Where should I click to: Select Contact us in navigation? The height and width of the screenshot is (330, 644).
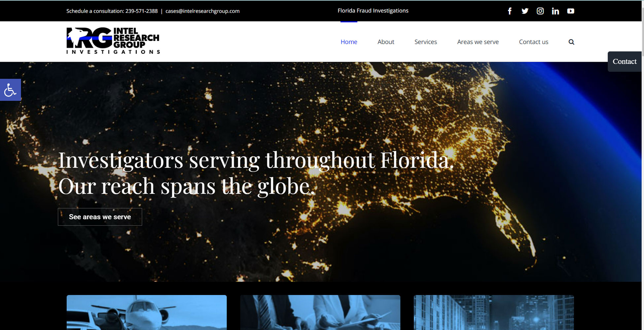533,42
